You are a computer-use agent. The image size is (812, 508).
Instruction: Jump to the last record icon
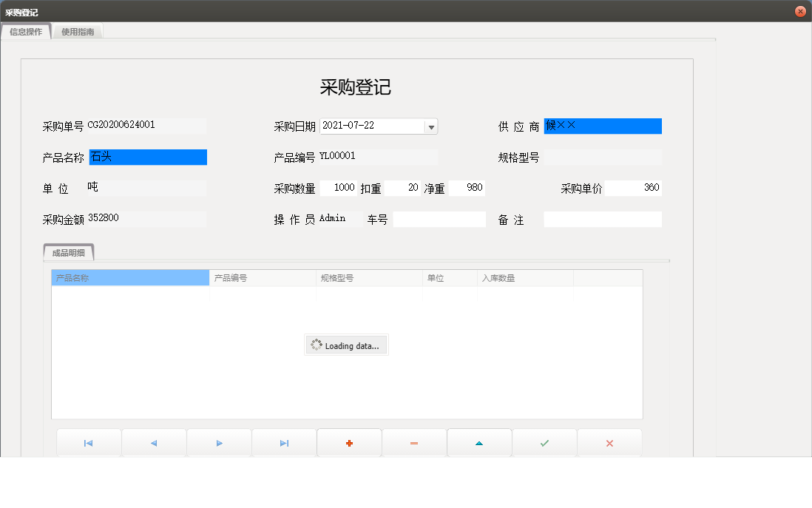[x=284, y=442]
